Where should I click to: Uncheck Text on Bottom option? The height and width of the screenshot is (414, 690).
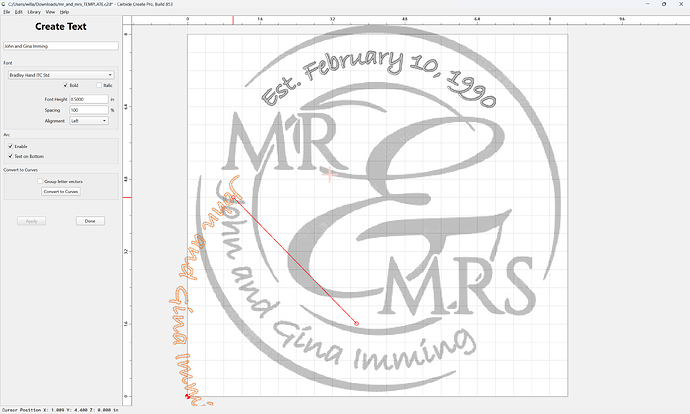11,156
